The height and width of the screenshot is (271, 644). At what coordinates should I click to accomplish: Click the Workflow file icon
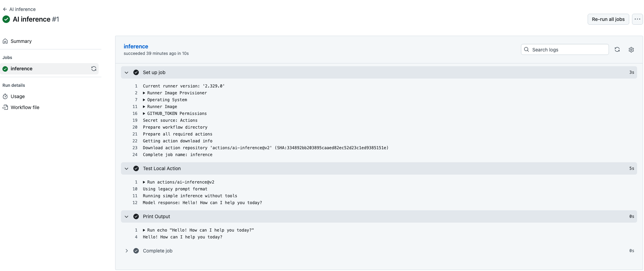tap(5, 107)
